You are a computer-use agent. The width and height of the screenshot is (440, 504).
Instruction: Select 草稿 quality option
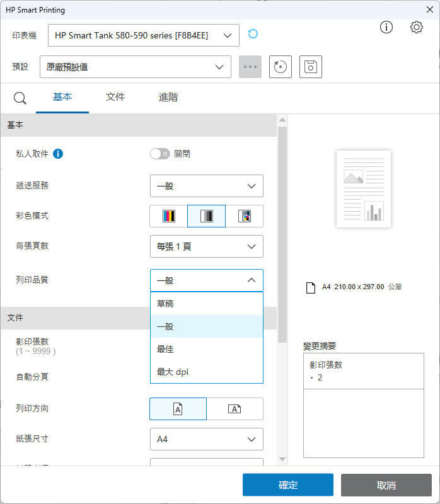(207, 304)
